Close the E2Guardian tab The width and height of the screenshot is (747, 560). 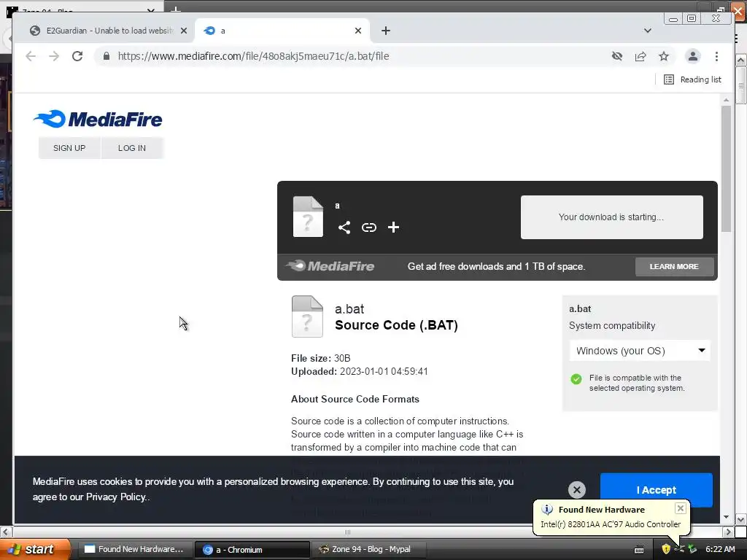point(184,31)
